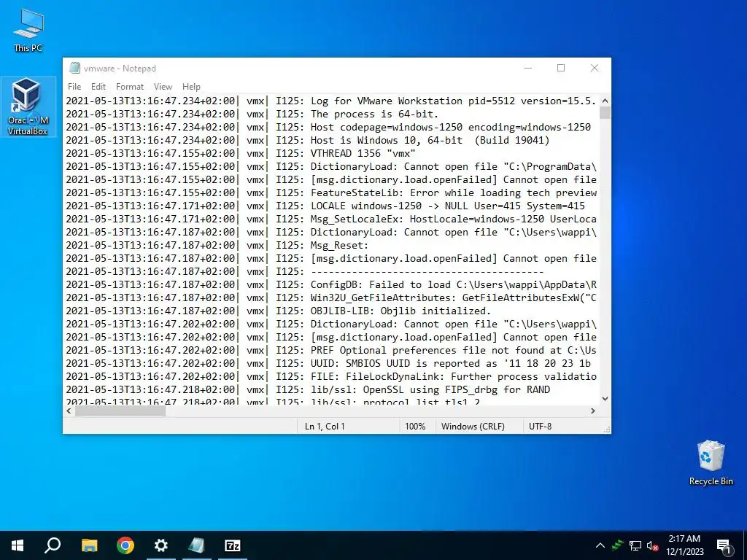Screen dimensions: 747x560
Task: Click the Notepad title bar icon
Action: [74, 68]
